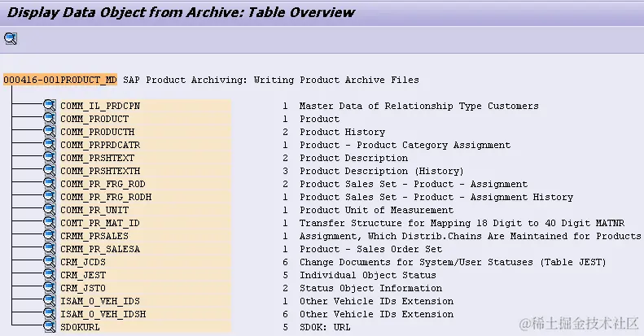The image size is (644, 336).
Task: Select table name CRMM_PR_SALESA
Action: (x=100, y=249)
